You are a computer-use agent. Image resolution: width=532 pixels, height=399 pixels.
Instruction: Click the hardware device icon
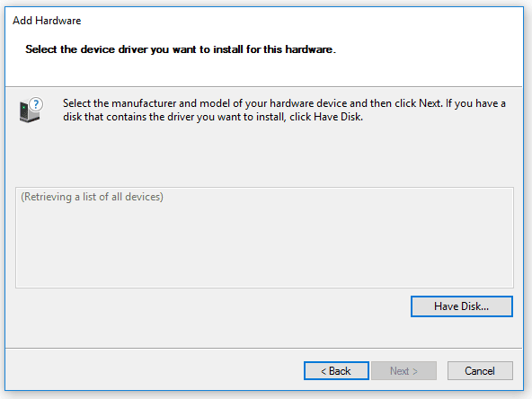31,110
